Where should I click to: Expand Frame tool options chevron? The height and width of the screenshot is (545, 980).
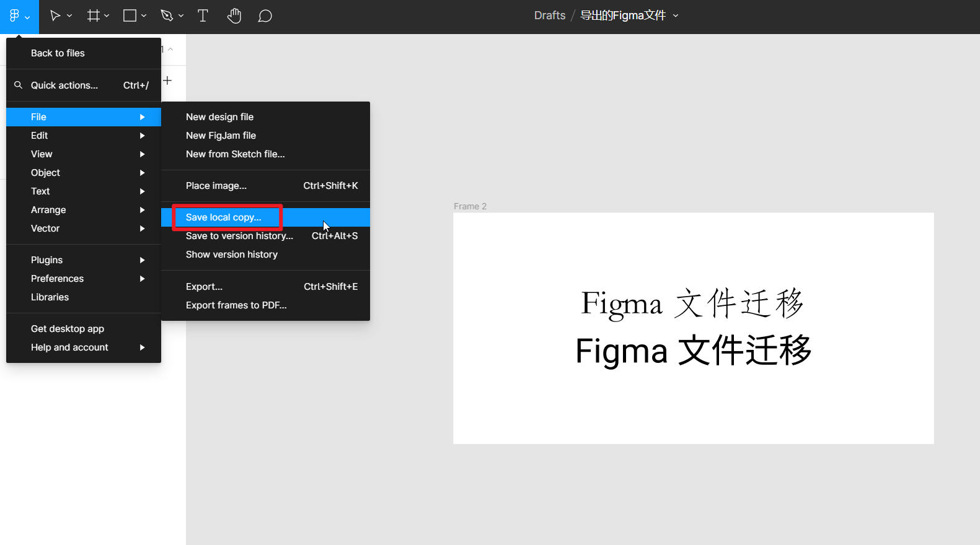(x=107, y=16)
